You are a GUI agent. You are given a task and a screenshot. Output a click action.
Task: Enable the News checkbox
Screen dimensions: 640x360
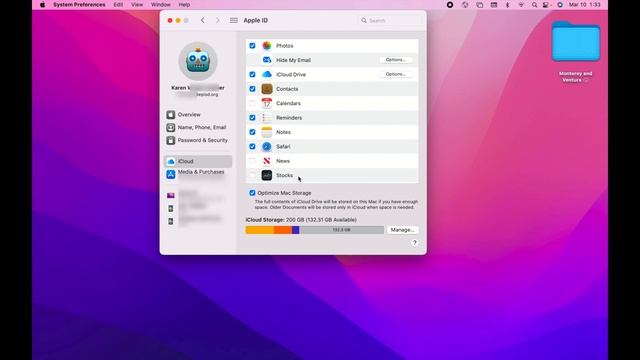[252, 161]
